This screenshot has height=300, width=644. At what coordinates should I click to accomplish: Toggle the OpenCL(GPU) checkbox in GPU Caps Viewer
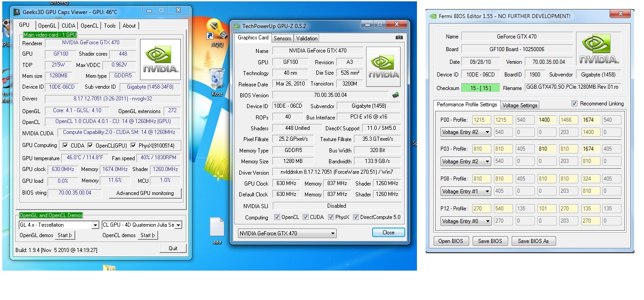91,145
